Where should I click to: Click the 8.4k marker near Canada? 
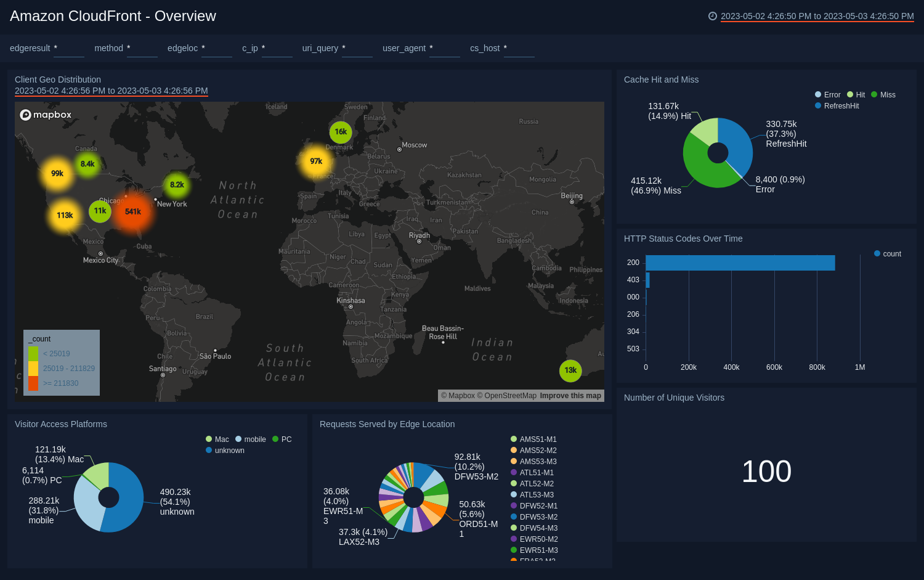click(87, 164)
